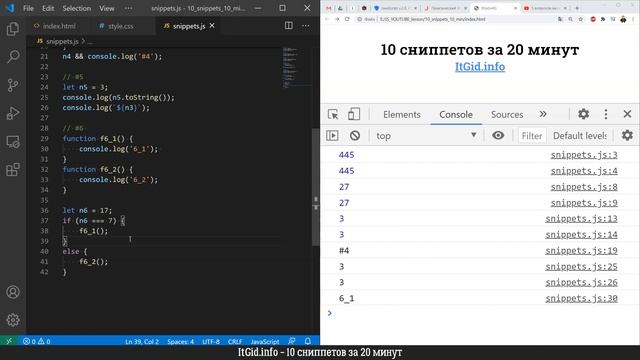Open Manage gear in VS Code
The image size is (640, 360).
click(13, 320)
